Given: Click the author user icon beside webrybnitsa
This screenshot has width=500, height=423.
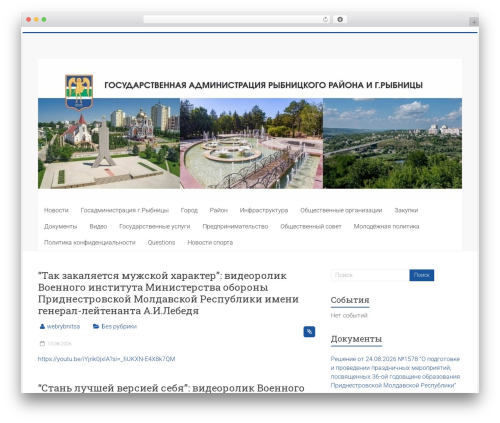Looking at the screenshot, I should tap(42, 326).
